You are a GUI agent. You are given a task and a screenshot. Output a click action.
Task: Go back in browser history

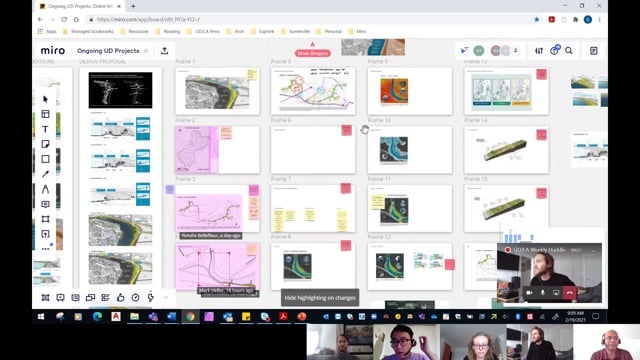click(40, 19)
